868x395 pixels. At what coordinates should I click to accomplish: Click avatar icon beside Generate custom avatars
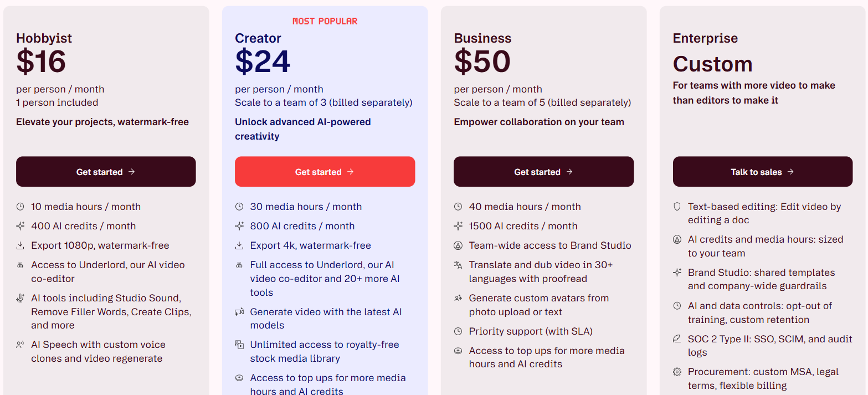point(458,298)
